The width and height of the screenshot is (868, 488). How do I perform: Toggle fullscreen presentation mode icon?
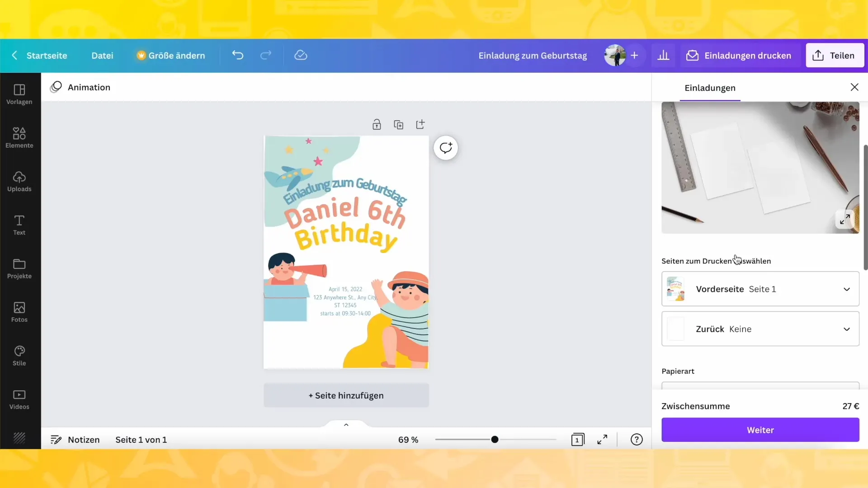[x=602, y=440]
